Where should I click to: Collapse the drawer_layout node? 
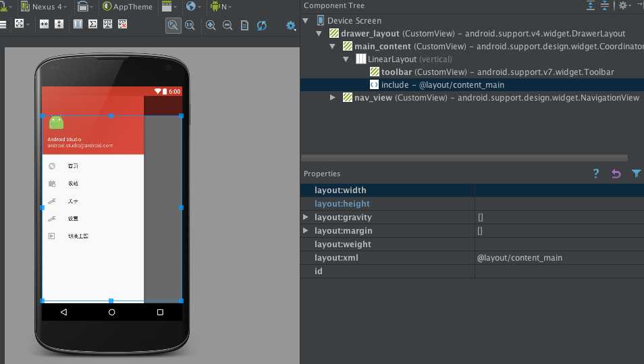(x=319, y=34)
